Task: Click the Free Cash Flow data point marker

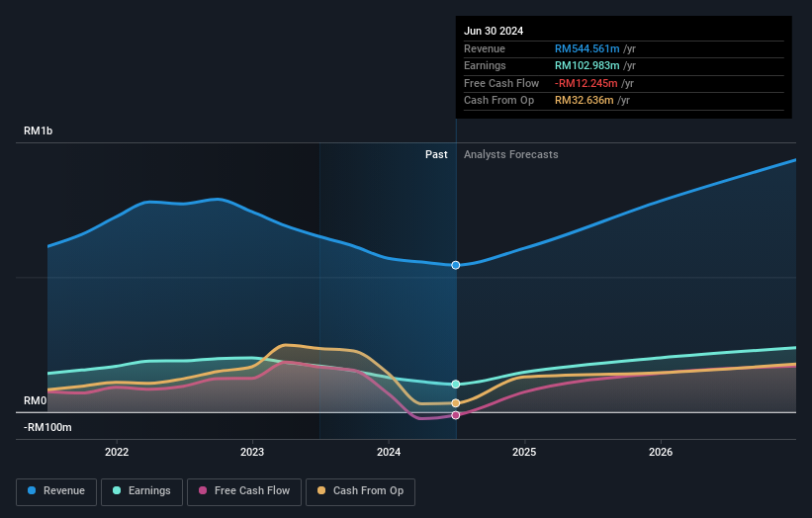Action: [x=456, y=415]
